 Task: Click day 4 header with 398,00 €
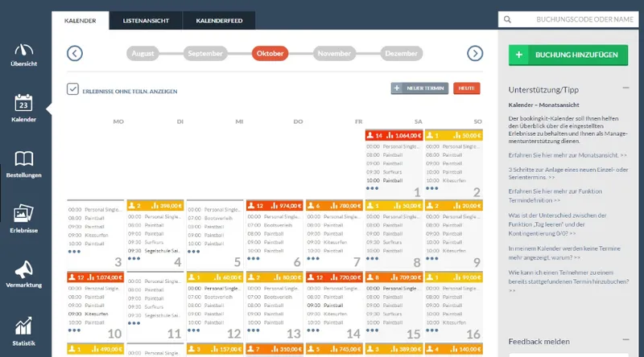pyautogui.click(x=155, y=205)
